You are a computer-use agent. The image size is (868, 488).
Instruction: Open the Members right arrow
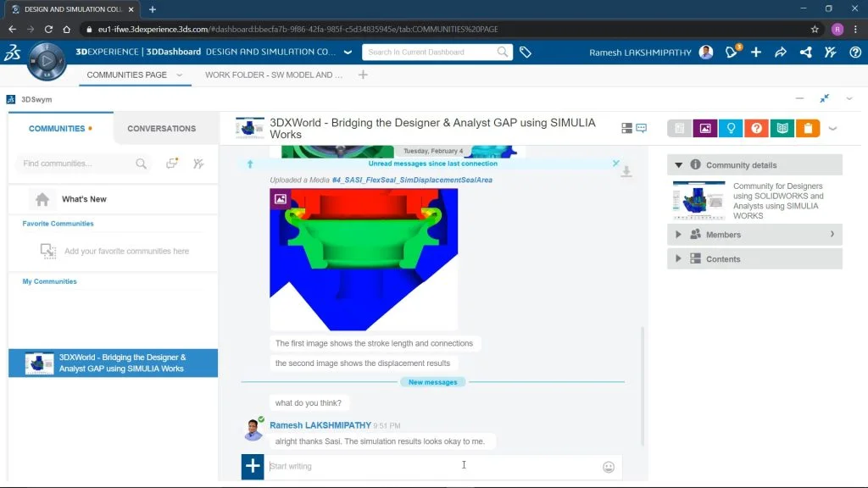[832, 235]
